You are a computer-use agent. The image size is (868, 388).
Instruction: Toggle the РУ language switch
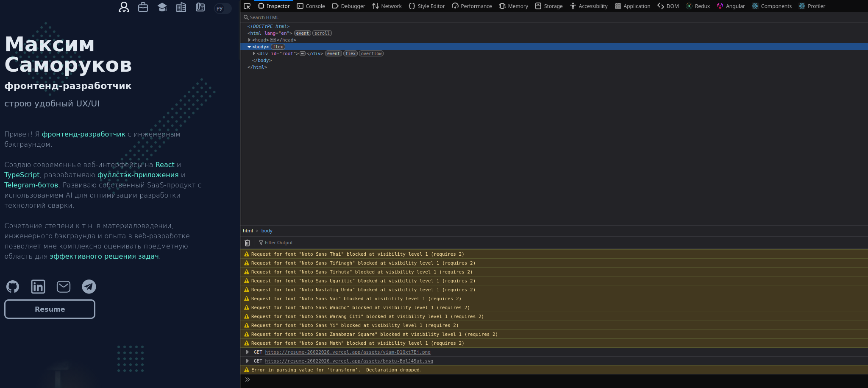point(223,8)
